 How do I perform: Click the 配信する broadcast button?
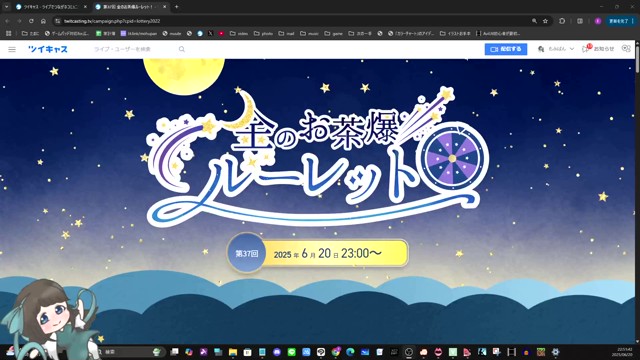tap(506, 49)
